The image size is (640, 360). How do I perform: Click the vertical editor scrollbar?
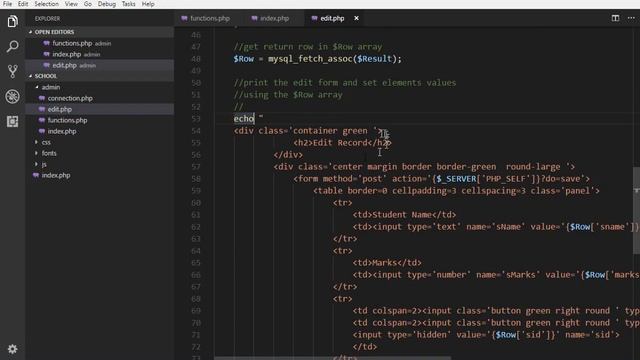(x=636, y=211)
